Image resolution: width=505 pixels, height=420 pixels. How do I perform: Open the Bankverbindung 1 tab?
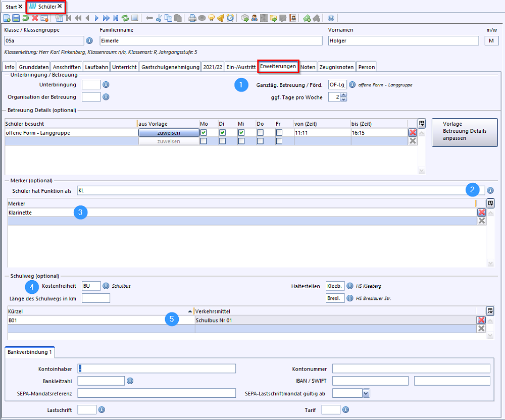(30, 352)
